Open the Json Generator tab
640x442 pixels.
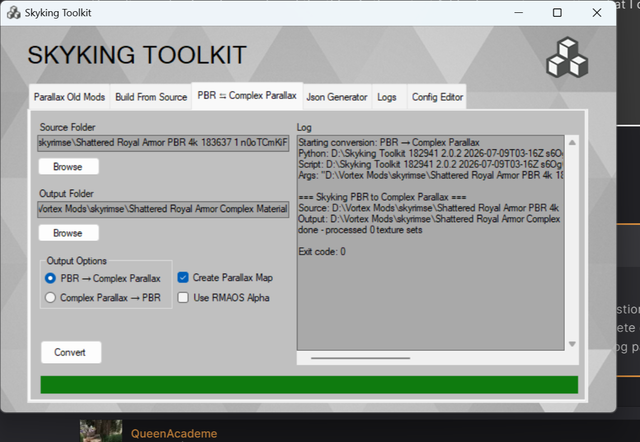tap(337, 97)
